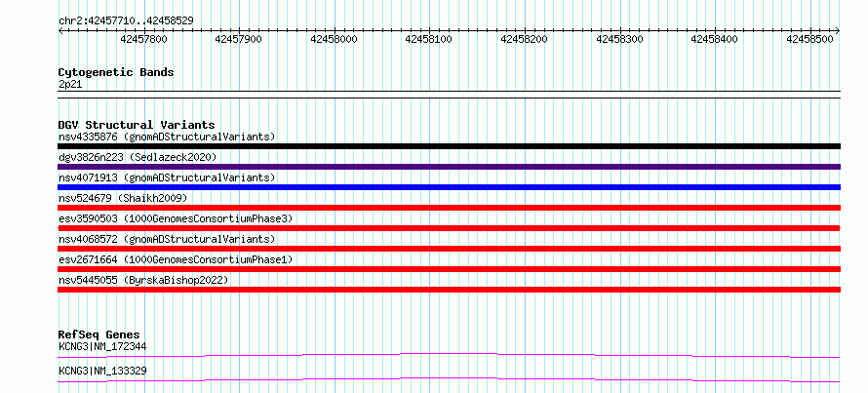Screen dimensions: 868x393
Task: Click the KCNG3|NM_172344 magenta transcript line
Action: [449, 355]
